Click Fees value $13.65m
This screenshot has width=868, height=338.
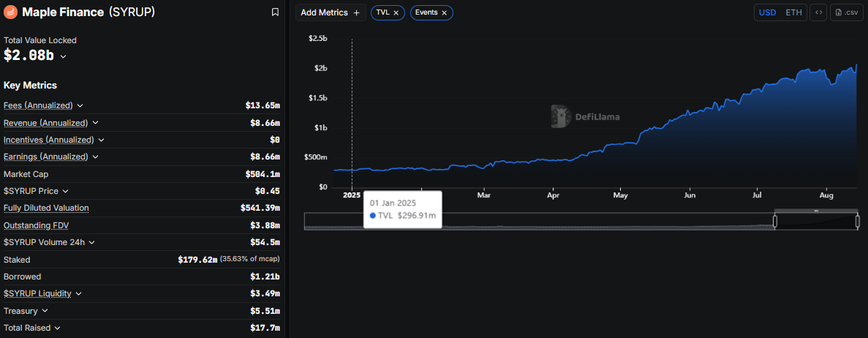[x=263, y=105]
